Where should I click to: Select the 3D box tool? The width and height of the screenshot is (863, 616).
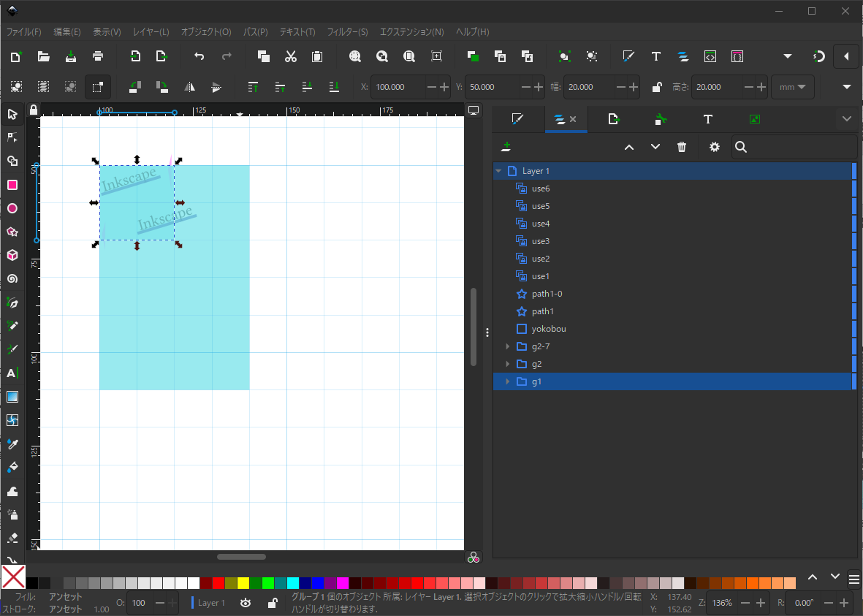pos(12,256)
